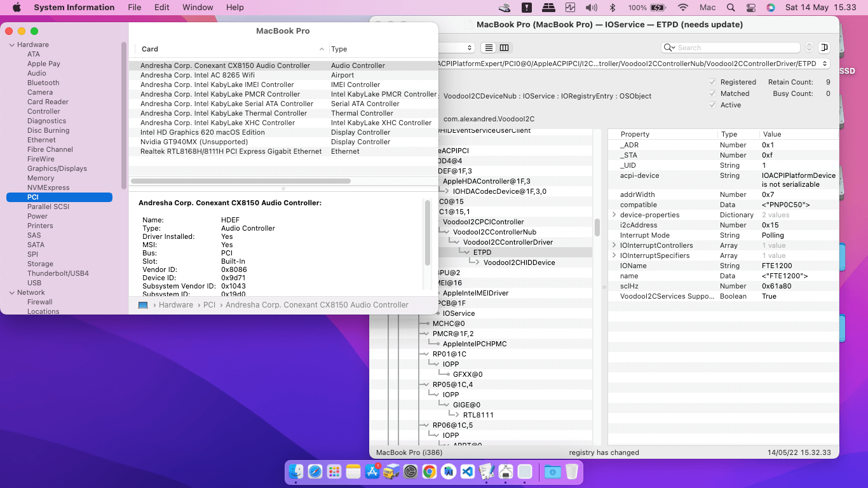Toggle the Matched checkbox

tap(712, 93)
